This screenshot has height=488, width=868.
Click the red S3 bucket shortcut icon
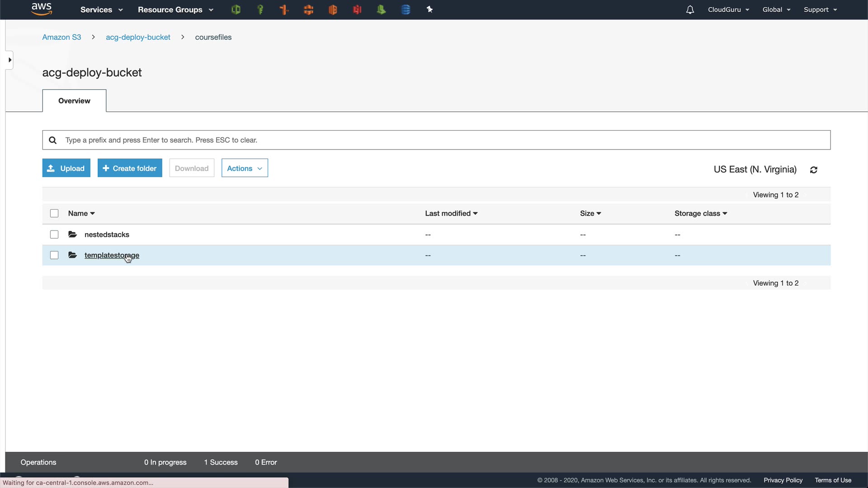[x=357, y=9]
